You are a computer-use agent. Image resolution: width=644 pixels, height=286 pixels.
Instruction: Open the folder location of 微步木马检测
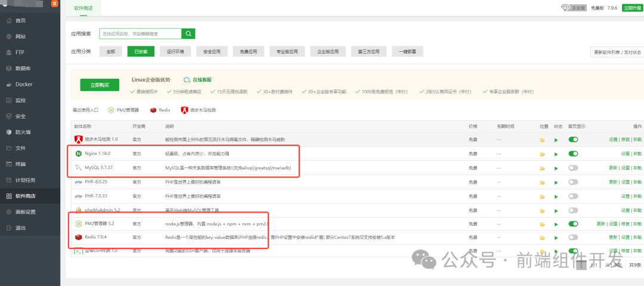tap(542, 141)
